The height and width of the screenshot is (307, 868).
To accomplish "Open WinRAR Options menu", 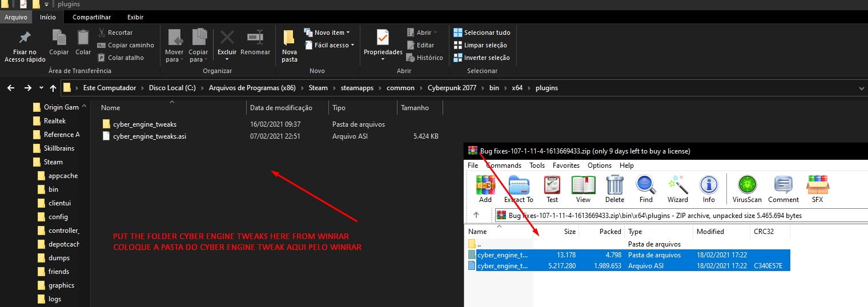I will coord(600,165).
